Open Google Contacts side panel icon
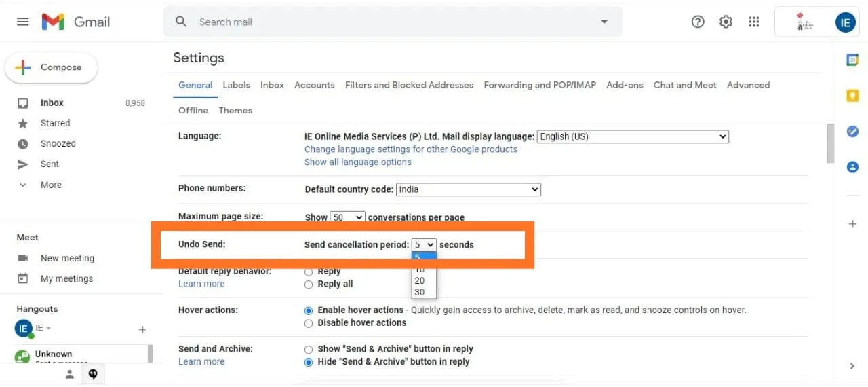The width and height of the screenshot is (868, 387). [852, 166]
